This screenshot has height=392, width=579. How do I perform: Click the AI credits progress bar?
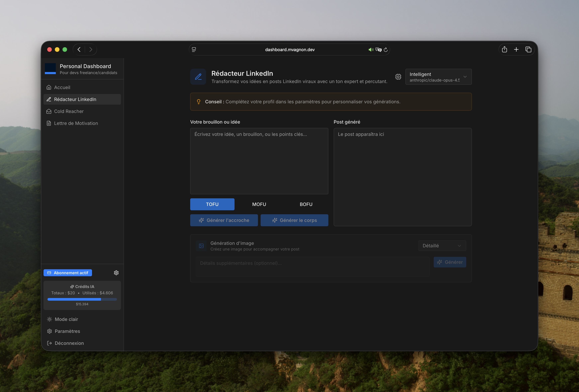coord(82,299)
